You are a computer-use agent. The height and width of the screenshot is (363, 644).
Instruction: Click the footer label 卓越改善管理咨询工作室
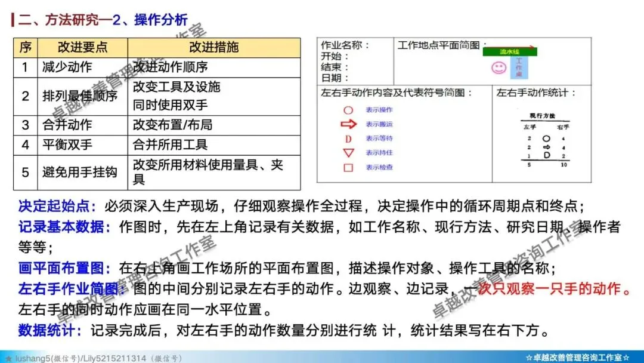pyautogui.click(x=577, y=358)
